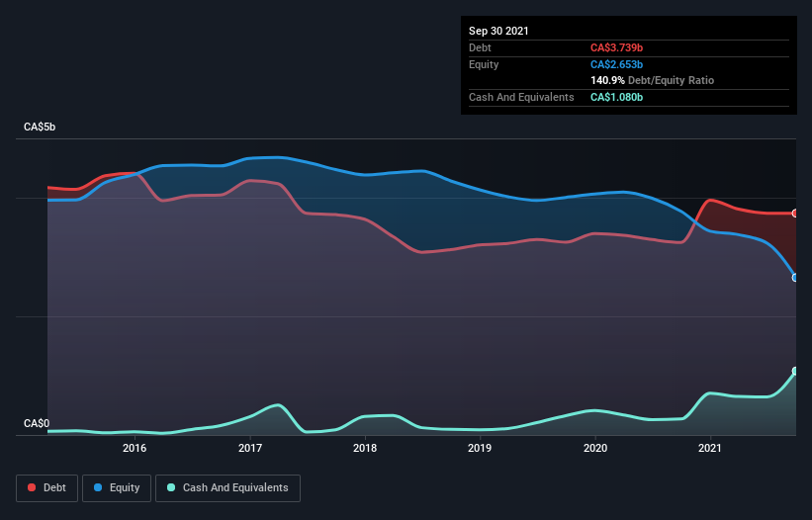The height and width of the screenshot is (520, 812).
Task: Select the blue Equity endpoint marker on chart
Action: pyautogui.click(x=795, y=278)
